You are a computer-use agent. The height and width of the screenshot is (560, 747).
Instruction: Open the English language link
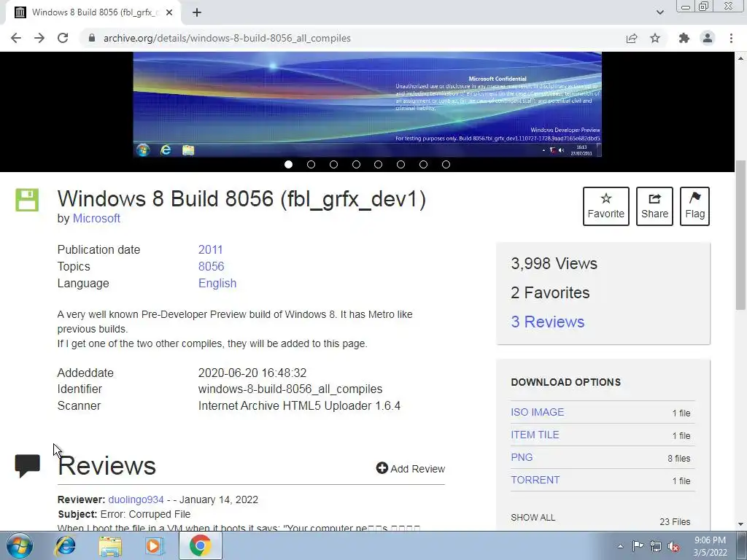[x=217, y=283]
